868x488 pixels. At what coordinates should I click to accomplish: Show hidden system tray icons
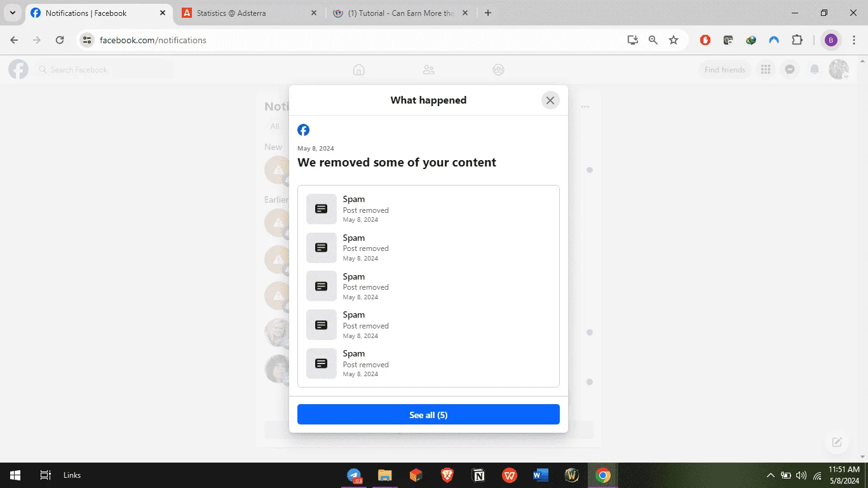(771, 475)
